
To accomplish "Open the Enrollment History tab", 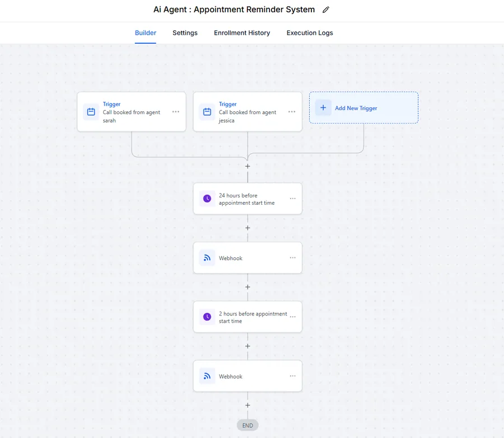I will click(242, 33).
